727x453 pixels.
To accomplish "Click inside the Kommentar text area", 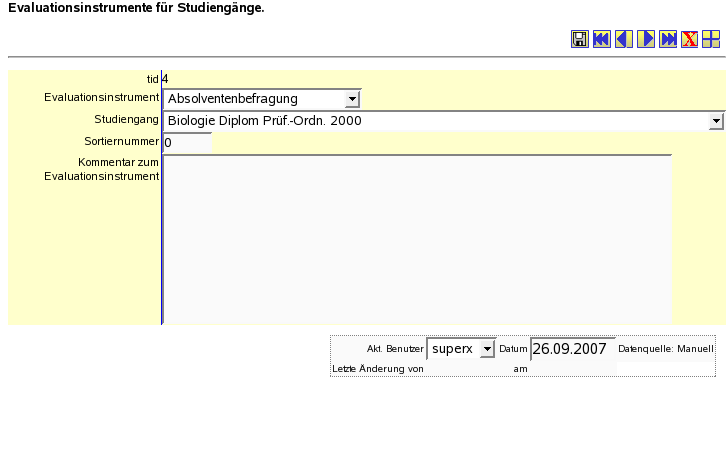I will click(417, 239).
